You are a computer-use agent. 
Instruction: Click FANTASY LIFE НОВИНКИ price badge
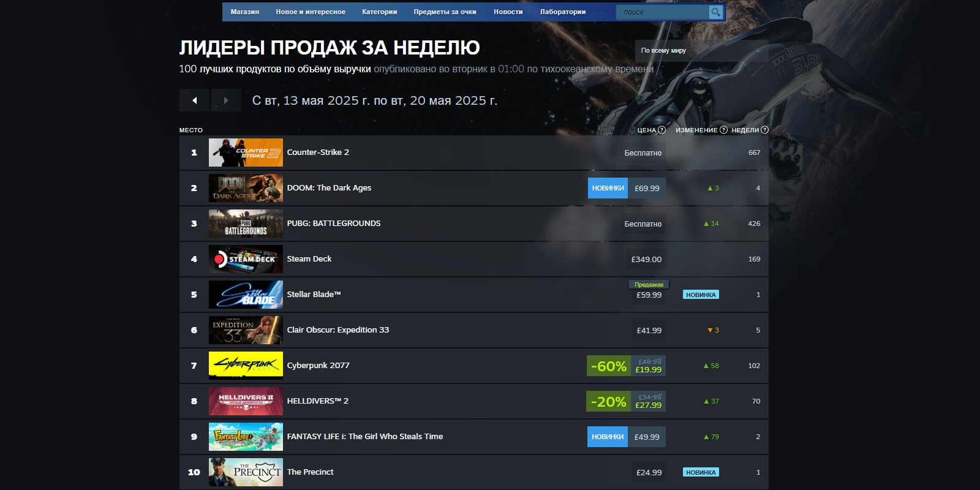pos(608,437)
